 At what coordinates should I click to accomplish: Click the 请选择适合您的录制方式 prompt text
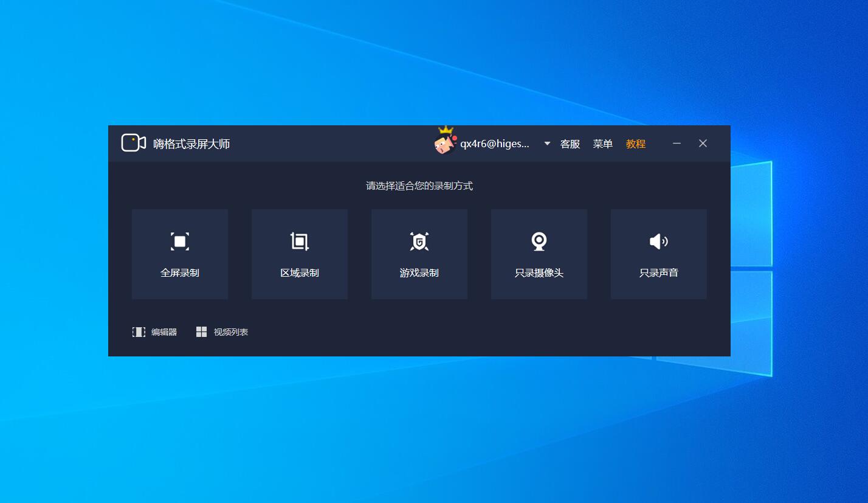click(419, 186)
